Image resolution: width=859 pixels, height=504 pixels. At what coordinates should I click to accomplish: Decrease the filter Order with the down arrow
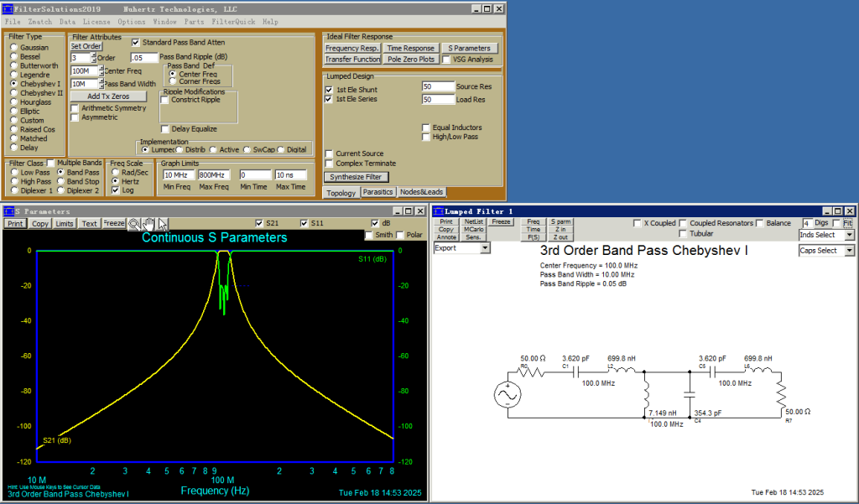pos(94,60)
